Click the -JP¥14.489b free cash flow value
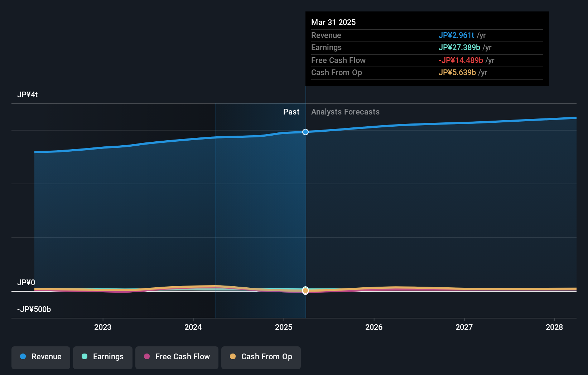 [x=461, y=60]
